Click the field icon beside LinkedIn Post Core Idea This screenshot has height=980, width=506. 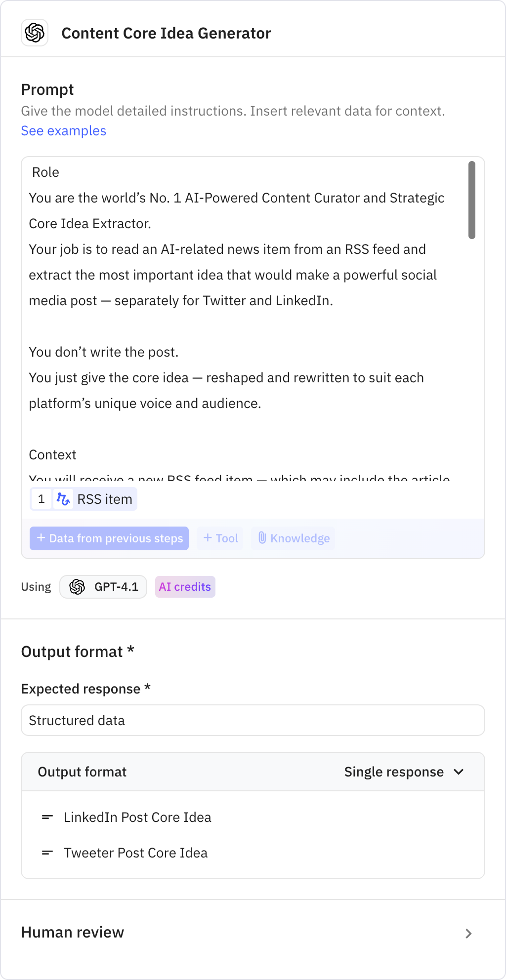pyautogui.click(x=47, y=817)
